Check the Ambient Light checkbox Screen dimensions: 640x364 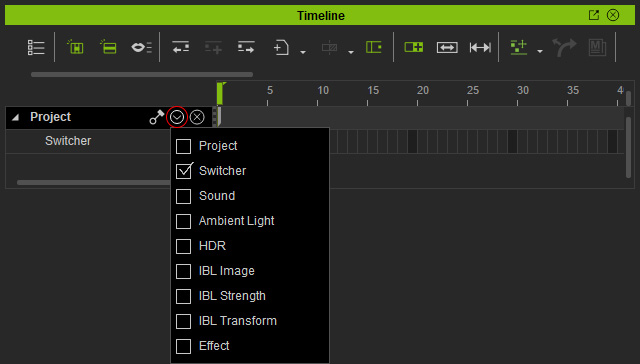pyautogui.click(x=184, y=221)
